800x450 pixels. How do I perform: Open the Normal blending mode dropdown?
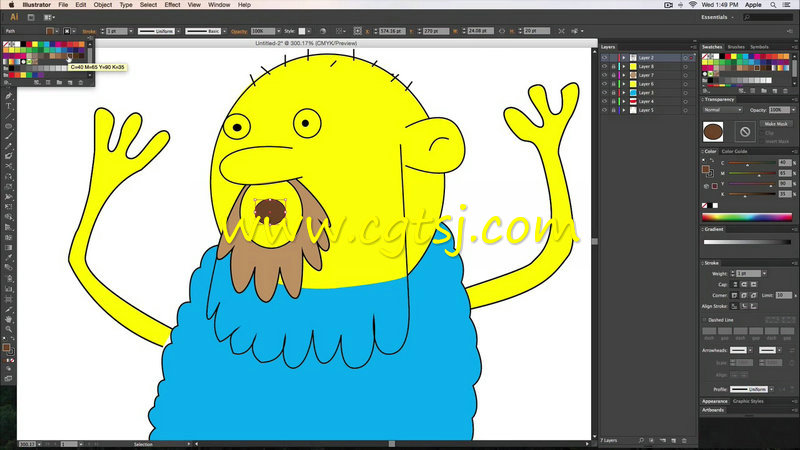pyautogui.click(x=722, y=110)
